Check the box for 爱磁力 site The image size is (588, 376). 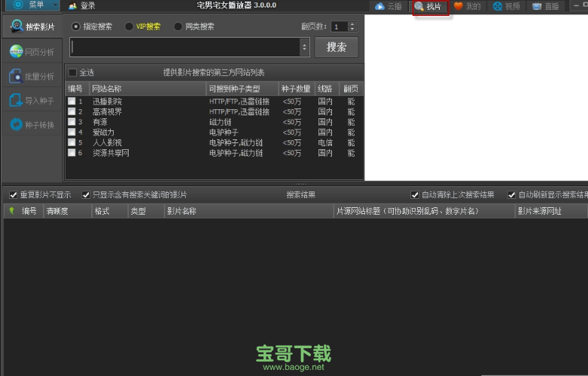pyautogui.click(x=72, y=132)
